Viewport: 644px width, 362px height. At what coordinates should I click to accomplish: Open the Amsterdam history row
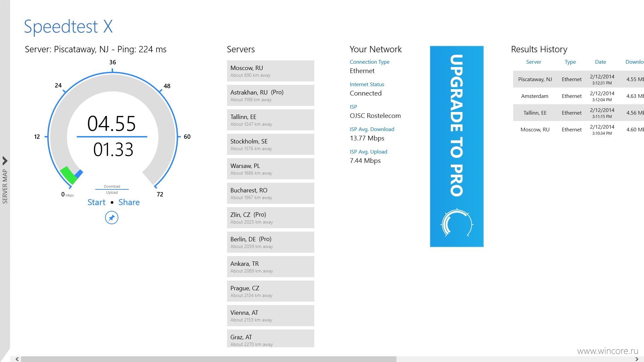point(579,96)
